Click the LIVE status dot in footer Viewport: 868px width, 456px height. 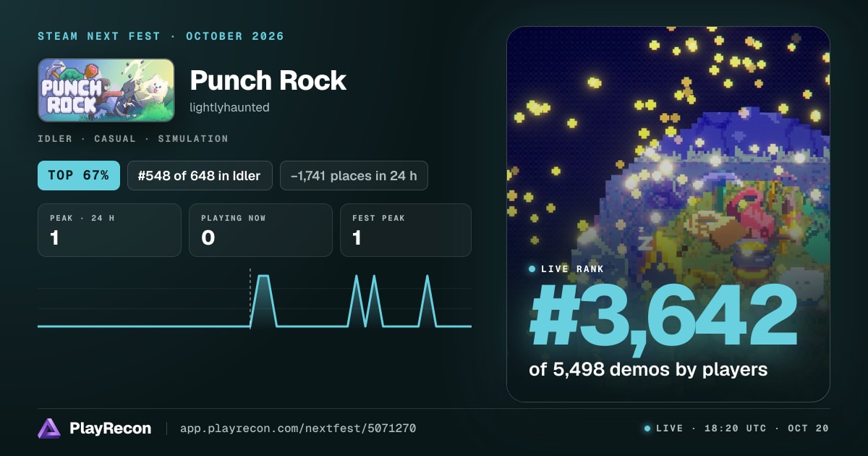point(647,428)
